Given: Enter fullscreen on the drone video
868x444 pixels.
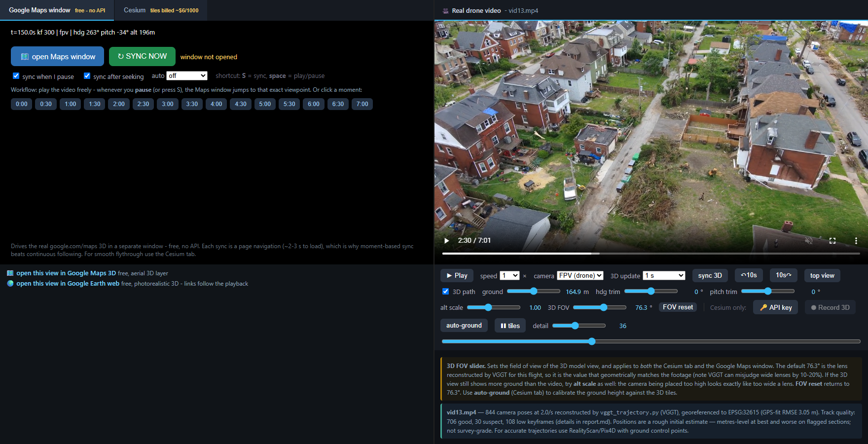Looking at the screenshot, I should click(832, 241).
